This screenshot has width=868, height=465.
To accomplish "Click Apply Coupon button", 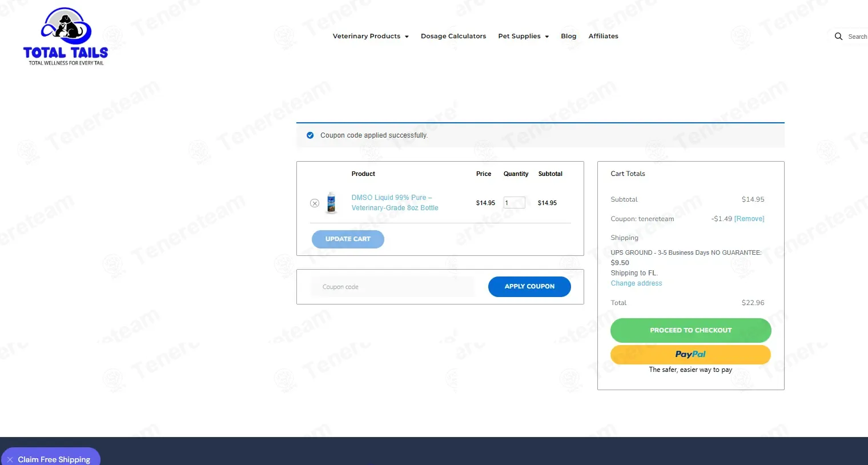I will [529, 287].
